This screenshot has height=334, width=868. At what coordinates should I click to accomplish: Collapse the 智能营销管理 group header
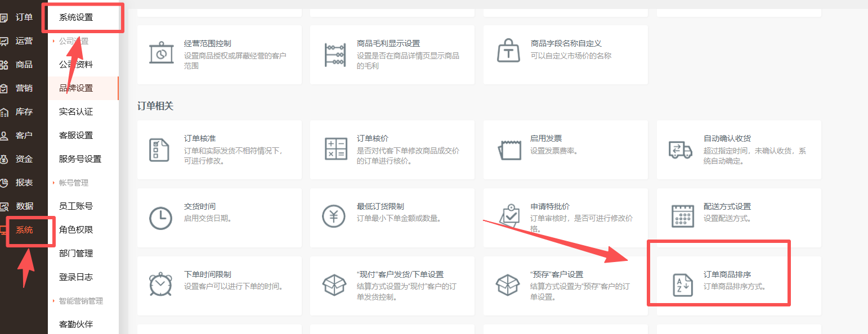pyautogui.click(x=81, y=301)
